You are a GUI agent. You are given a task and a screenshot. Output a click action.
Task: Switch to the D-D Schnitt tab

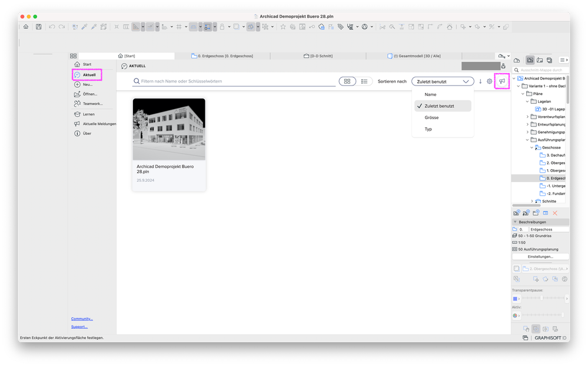(318, 56)
